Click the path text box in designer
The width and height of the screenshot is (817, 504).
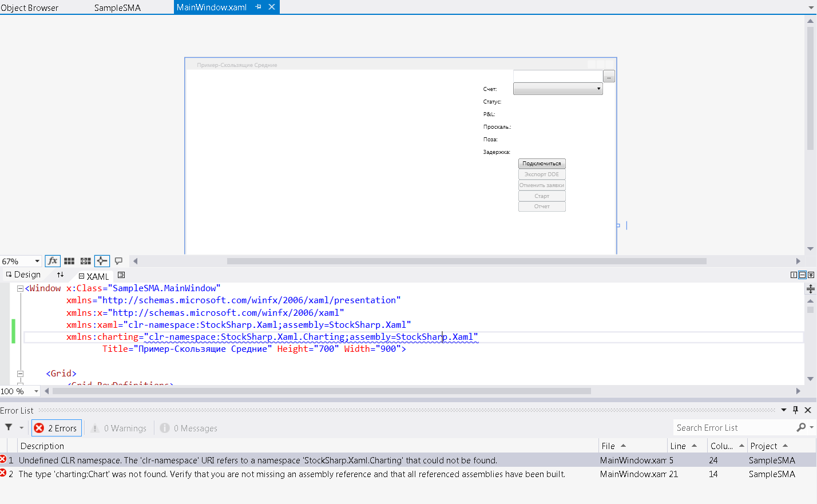point(558,76)
